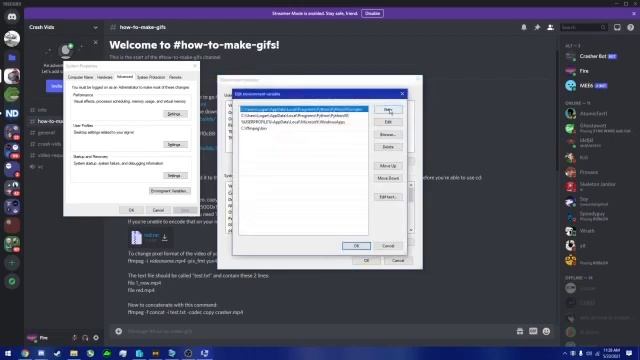This screenshot has width=640, height=360.
Task: Click Delete button in Edit environment variable dialog
Action: pos(388,147)
